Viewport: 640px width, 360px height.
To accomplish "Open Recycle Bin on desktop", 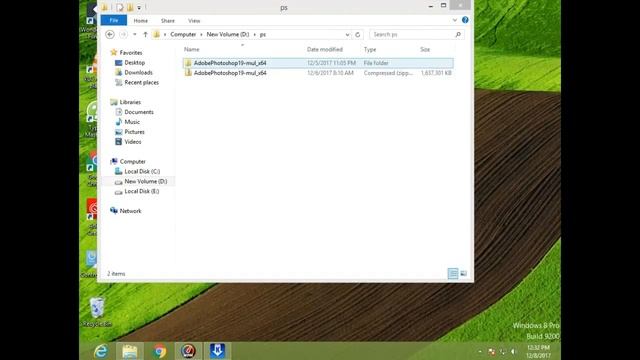I will pos(97,312).
